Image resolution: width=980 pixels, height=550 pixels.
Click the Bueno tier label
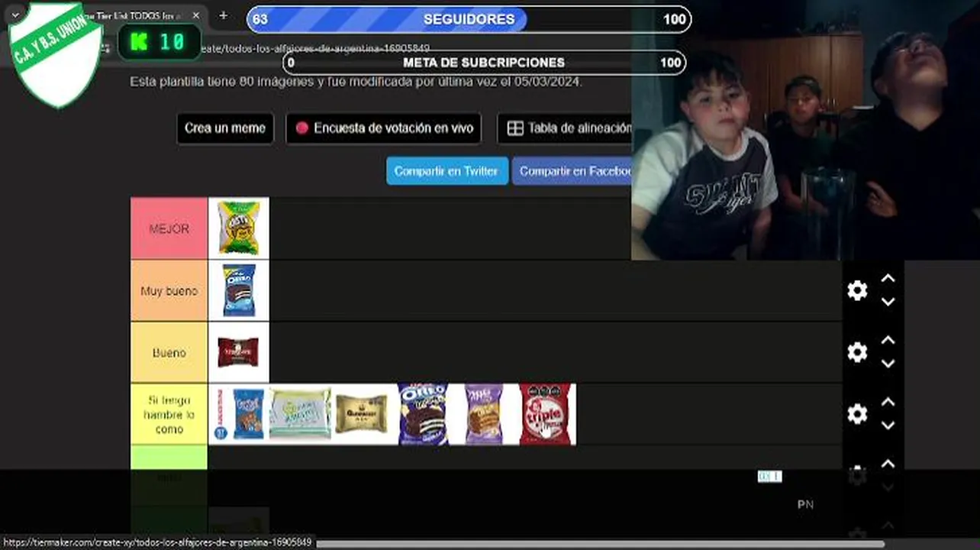pyautogui.click(x=169, y=352)
